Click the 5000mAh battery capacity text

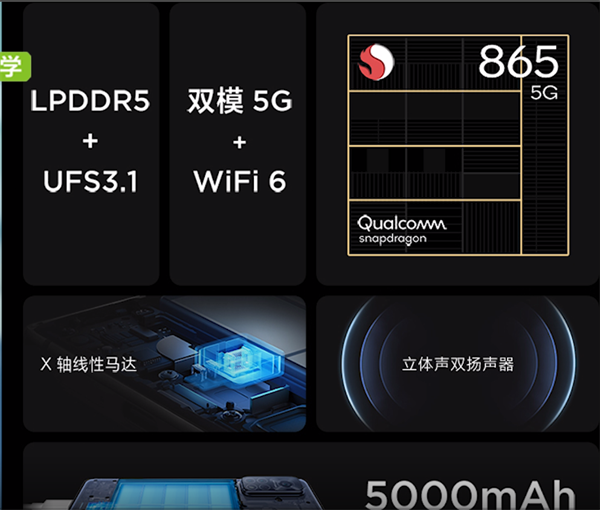(x=471, y=494)
